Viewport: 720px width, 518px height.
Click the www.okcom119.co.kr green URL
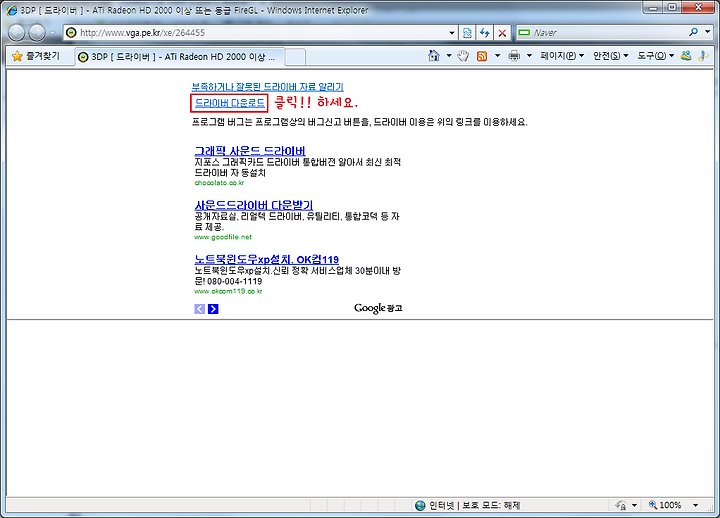tap(228, 291)
